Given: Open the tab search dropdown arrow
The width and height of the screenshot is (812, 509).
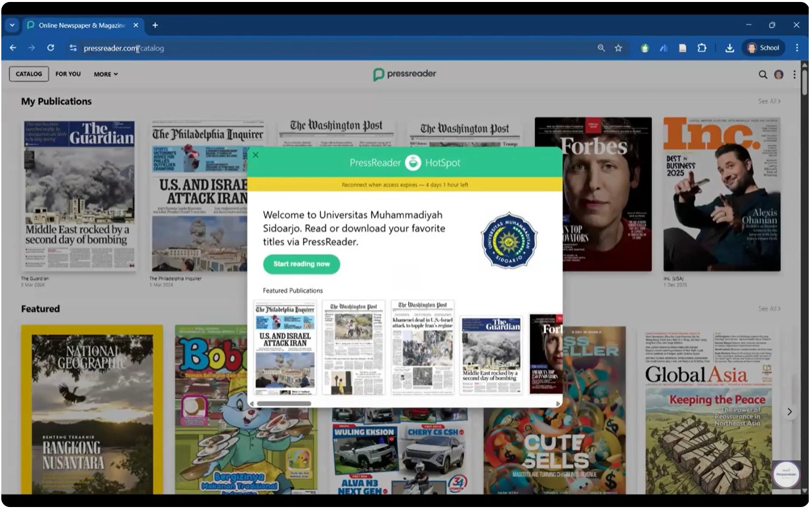Looking at the screenshot, I should (12, 25).
